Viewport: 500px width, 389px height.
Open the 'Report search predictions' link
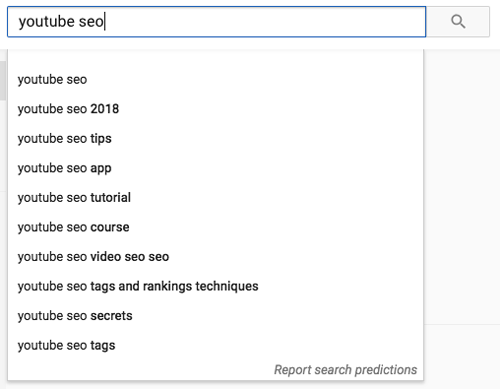coord(345,370)
